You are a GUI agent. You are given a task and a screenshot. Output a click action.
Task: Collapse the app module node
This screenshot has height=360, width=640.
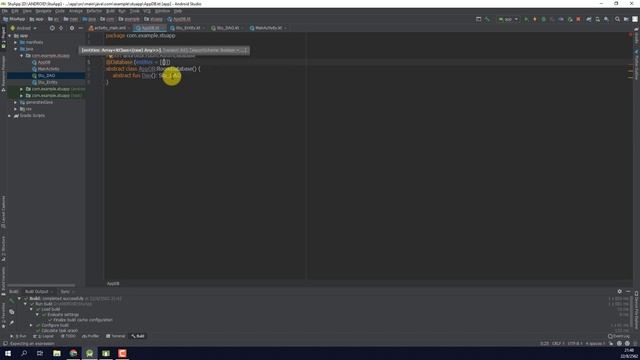10,36
